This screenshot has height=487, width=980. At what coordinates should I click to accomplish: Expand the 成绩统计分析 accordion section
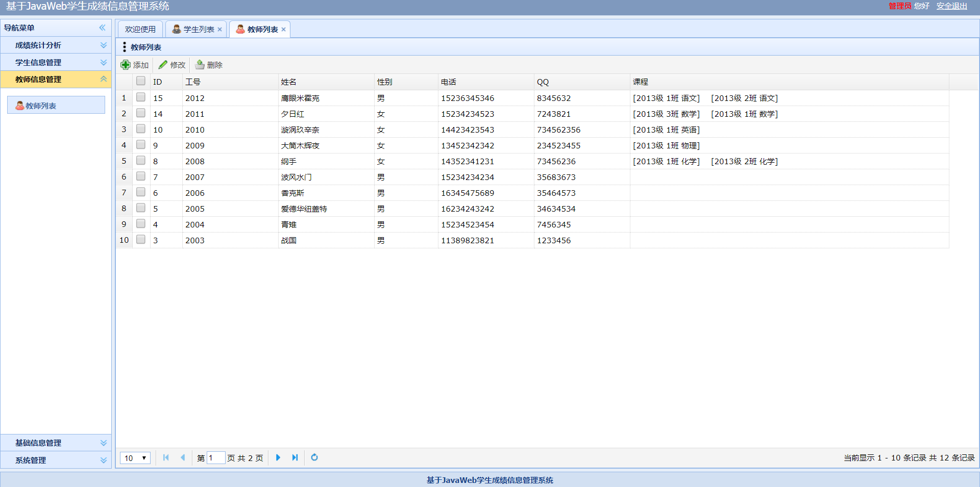click(x=56, y=45)
